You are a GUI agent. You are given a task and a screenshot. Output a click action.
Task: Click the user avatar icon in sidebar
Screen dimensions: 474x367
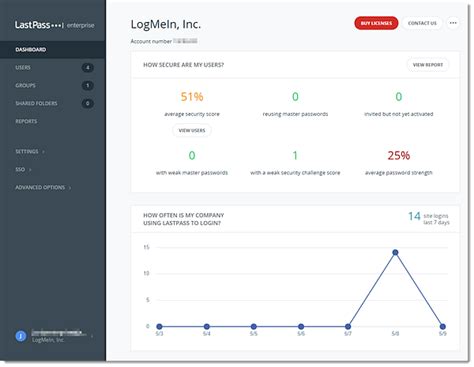point(21,336)
